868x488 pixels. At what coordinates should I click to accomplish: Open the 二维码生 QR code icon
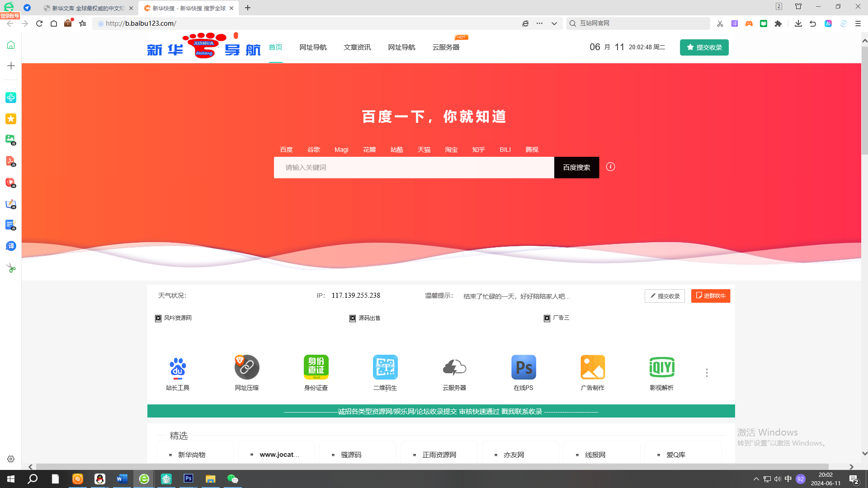point(385,367)
